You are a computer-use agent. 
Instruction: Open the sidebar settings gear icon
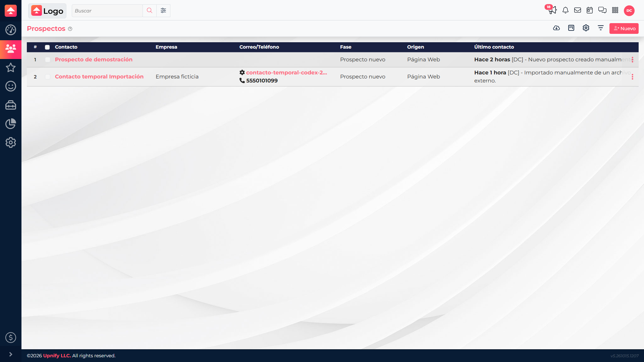[11, 142]
